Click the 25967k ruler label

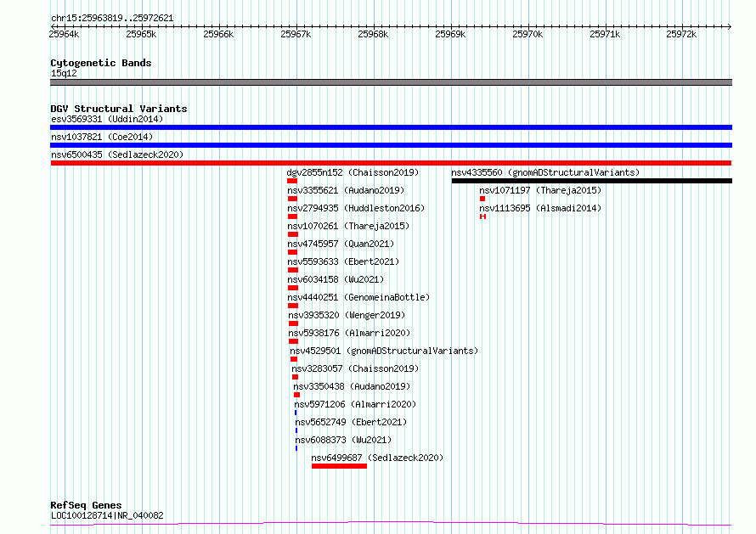click(x=296, y=34)
